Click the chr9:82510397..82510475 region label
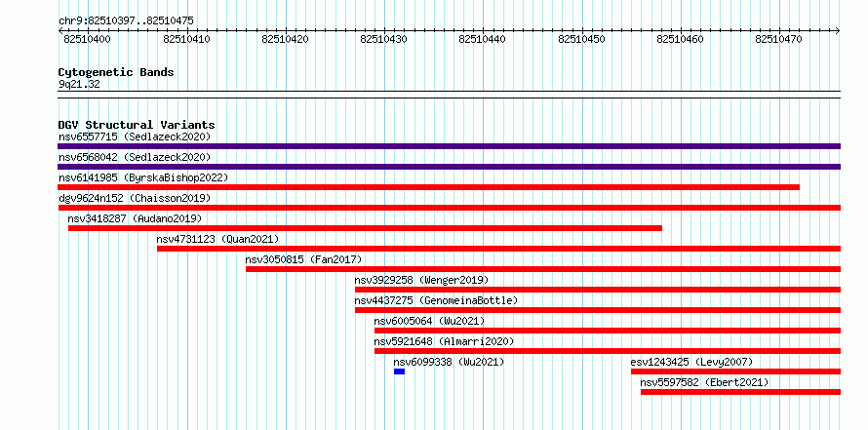This screenshot has width=868, height=430. point(126,21)
